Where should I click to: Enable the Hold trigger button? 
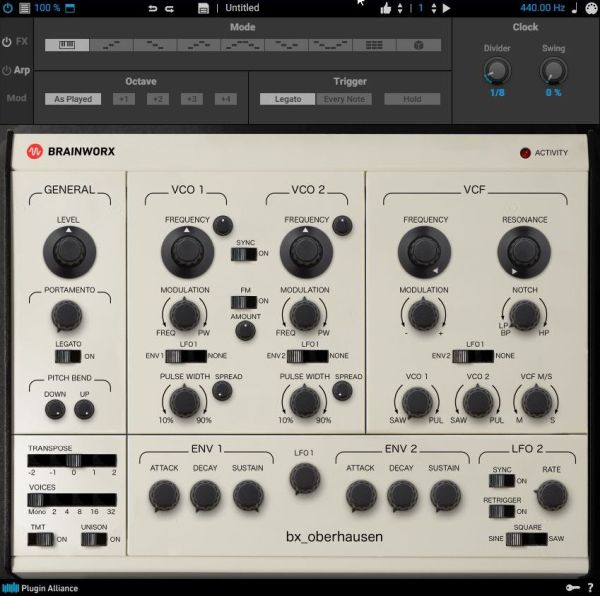[412, 99]
